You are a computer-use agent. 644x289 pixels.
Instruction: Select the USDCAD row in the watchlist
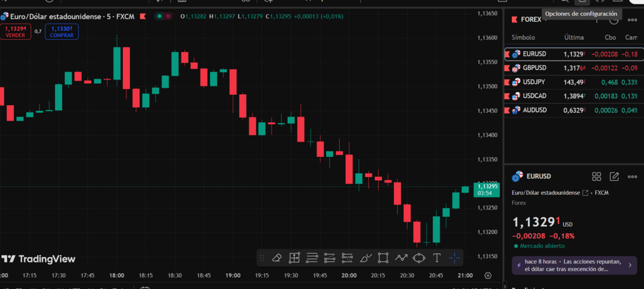pyautogui.click(x=574, y=96)
